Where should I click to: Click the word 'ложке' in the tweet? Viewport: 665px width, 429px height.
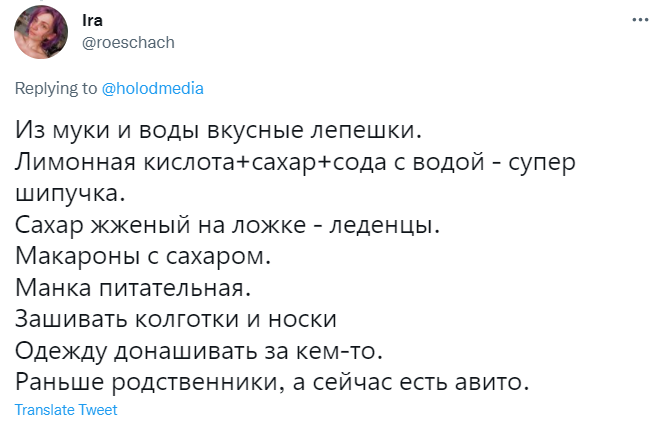(x=268, y=224)
